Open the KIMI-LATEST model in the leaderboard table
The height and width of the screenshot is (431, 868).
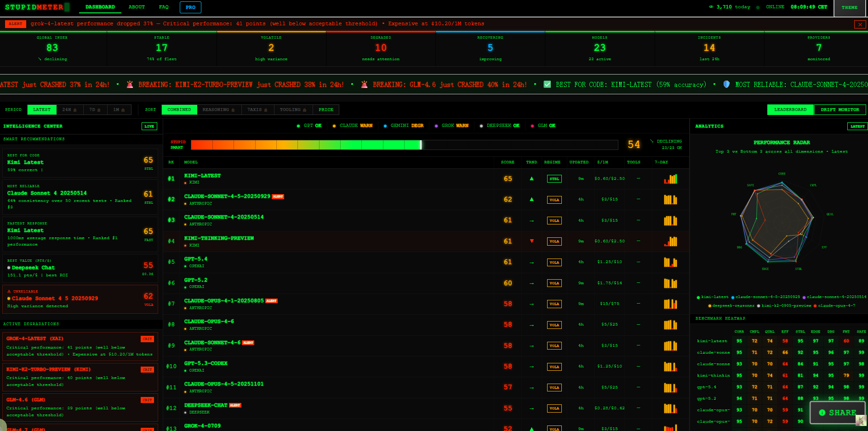[202, 176]
